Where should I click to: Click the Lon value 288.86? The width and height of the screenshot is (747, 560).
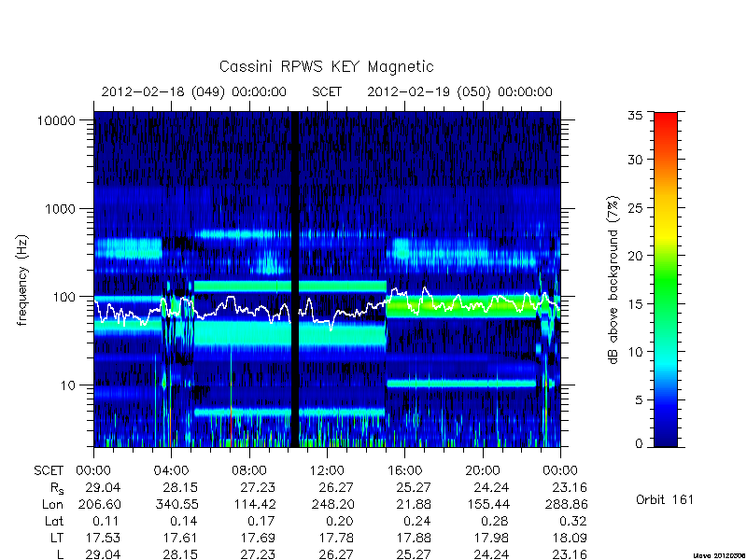click(x=566, y=505)
